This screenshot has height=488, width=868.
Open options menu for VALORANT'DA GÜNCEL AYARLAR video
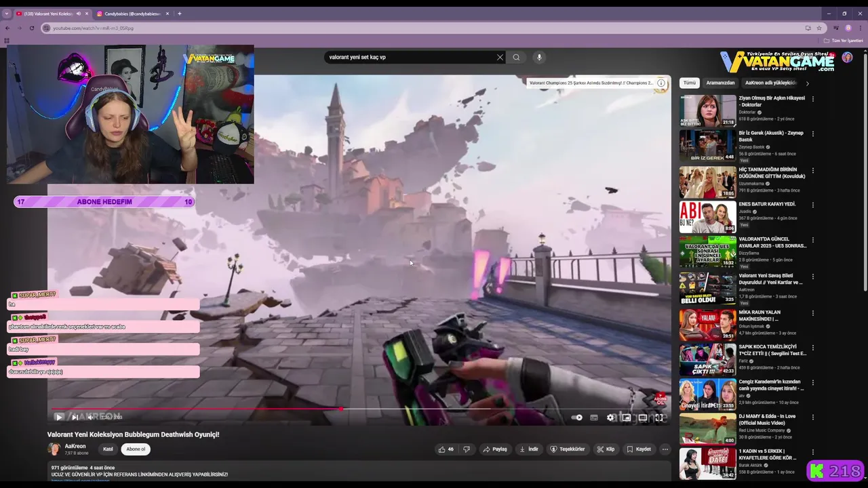(x=812, y=241)
